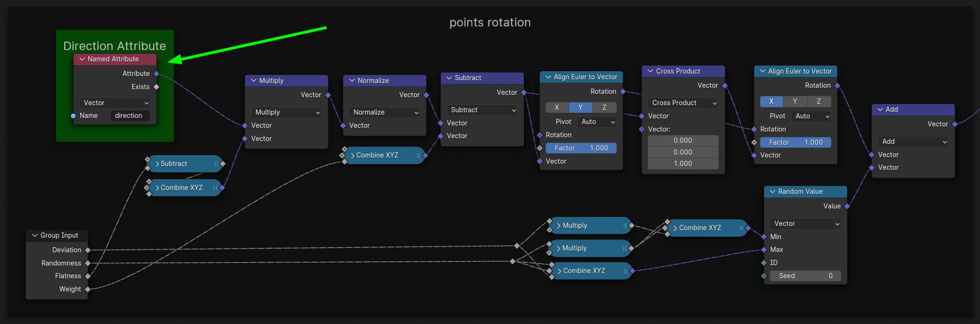This screenshot has height=324, width=980.
Task: Expand the upper collapsed Multiply node
Action: (x=559, y=225)
